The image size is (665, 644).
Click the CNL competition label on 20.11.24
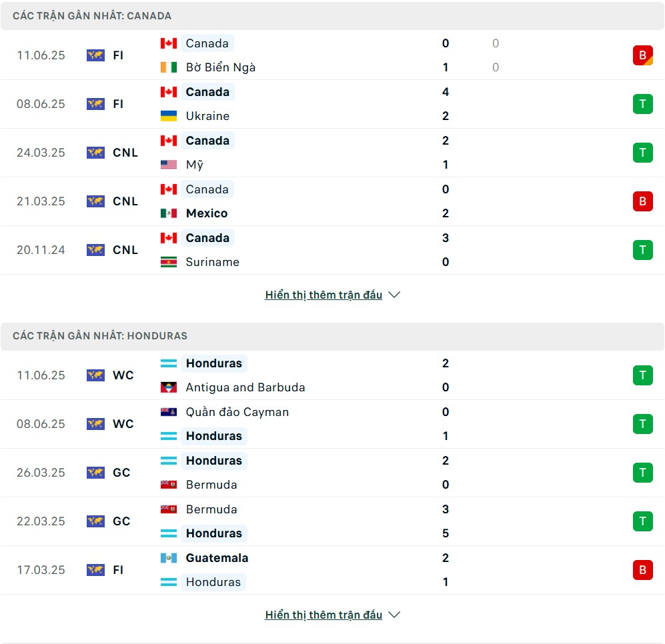(125, 250)
